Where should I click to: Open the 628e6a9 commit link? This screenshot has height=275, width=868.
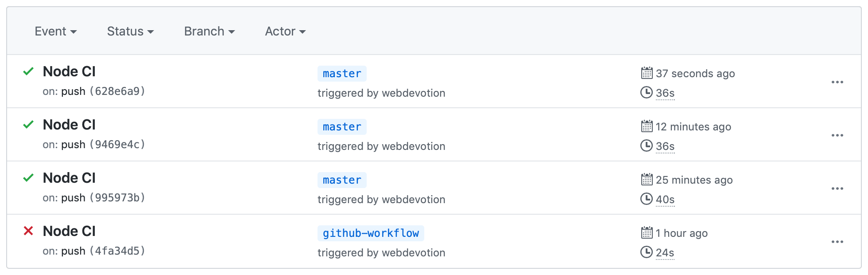coord(117,91)
